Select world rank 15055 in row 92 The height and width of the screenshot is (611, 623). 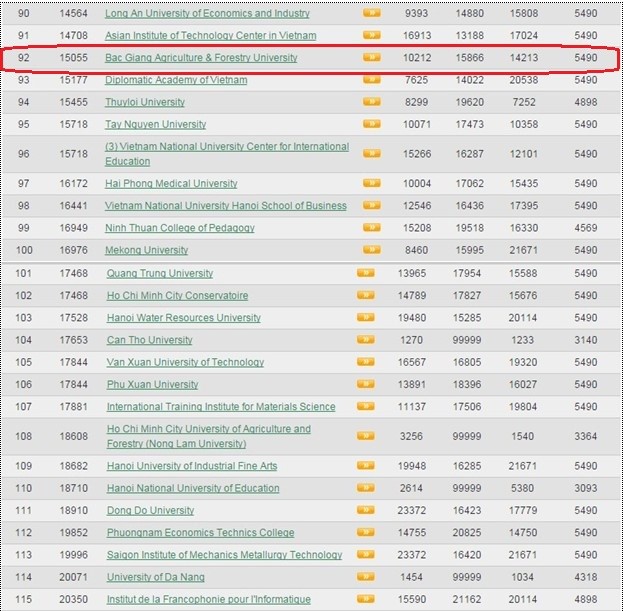point(74,58)
